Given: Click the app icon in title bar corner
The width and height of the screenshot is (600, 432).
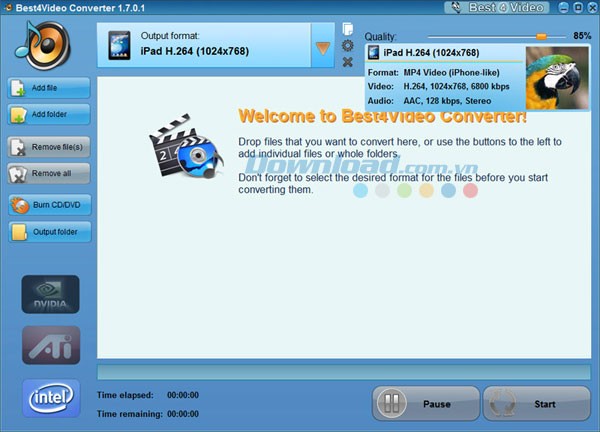Looking at the screenshot, I should point(8,8).
